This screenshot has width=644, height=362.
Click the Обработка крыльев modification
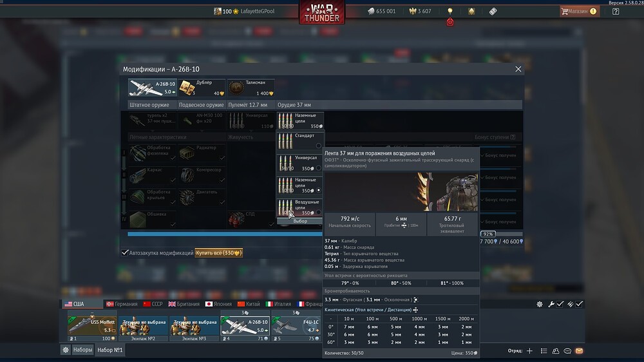click(153, 197)
